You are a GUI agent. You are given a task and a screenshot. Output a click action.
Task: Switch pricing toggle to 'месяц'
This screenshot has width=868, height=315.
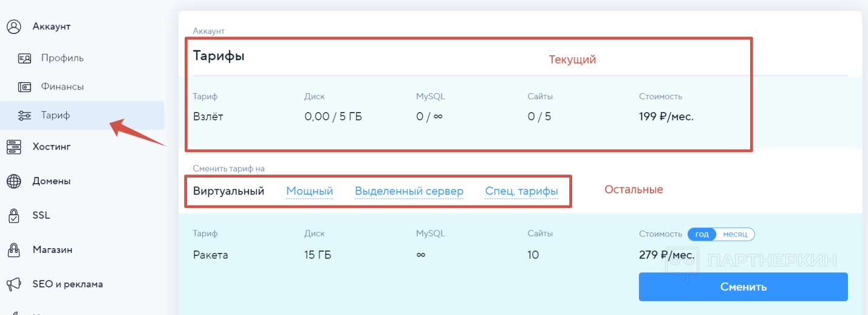tap(735, 235)
